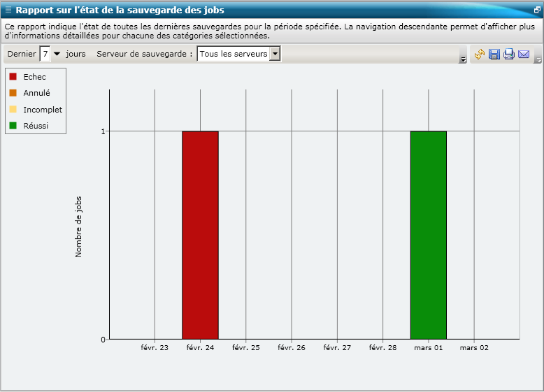The height and width of the screenshot is (392, 544).
Task: Click the 'mars 02' axis label
Action: pos(474,348)
